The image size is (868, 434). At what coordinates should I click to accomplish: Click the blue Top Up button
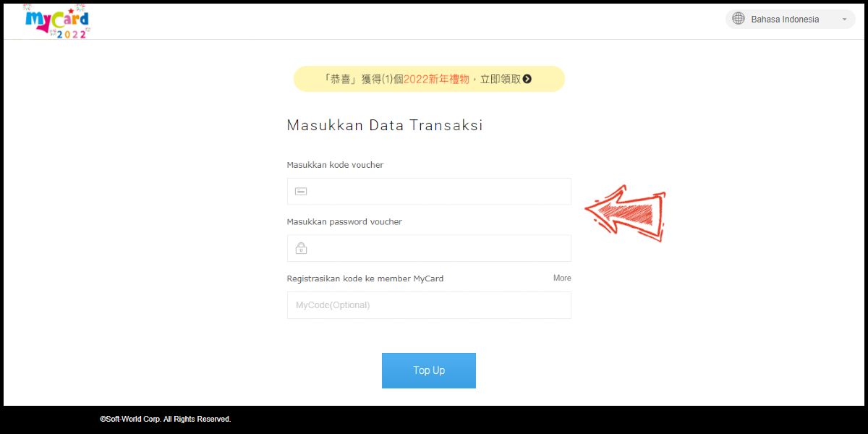[x=429, y=370]
